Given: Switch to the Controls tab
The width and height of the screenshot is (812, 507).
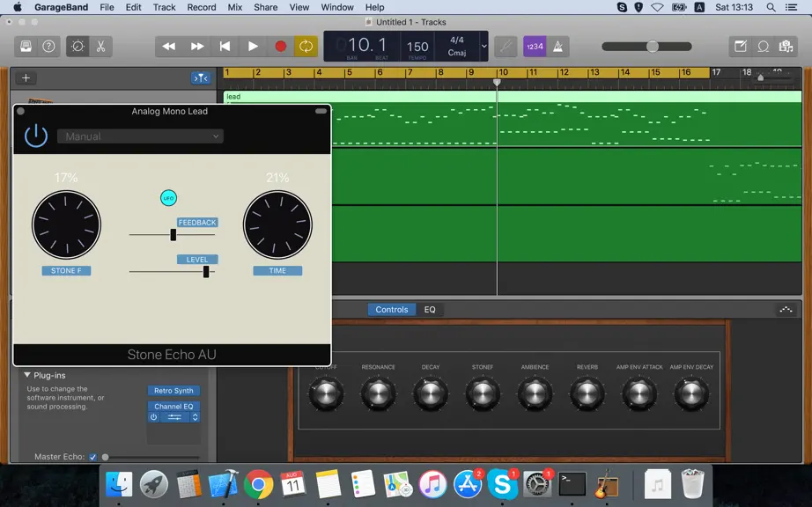Looking at the screenshot, I should pyautogui.click(x=392, y=309).
